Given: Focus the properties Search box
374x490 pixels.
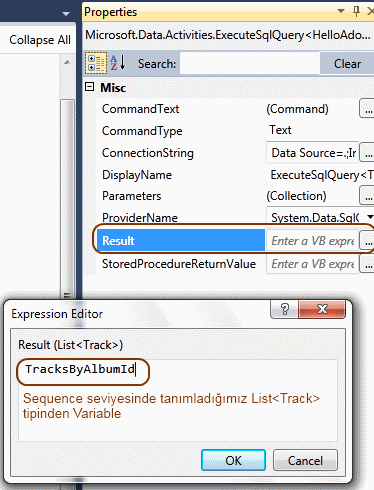Looking at the screenshot, I should point(249,63).
